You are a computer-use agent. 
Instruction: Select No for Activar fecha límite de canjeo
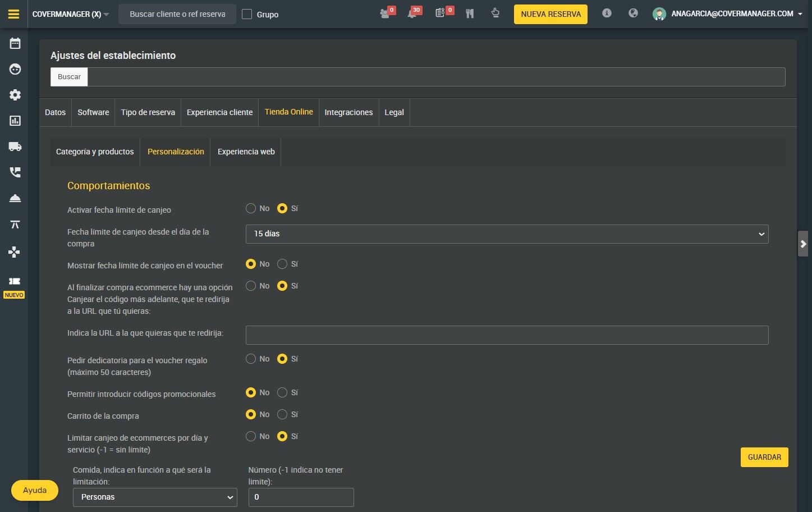(x=251, y=208)
